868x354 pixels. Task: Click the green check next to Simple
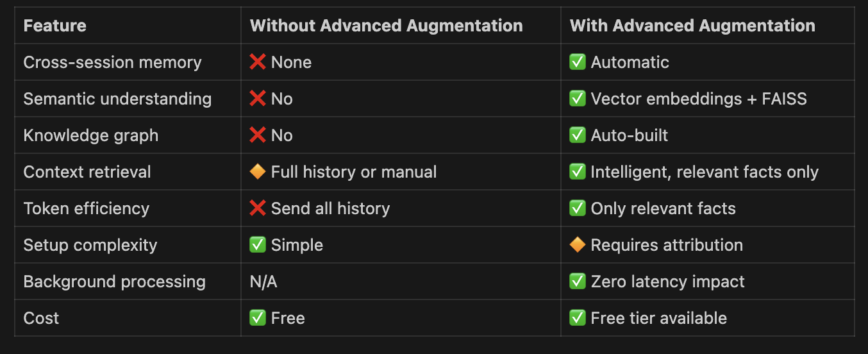point(258,245)
